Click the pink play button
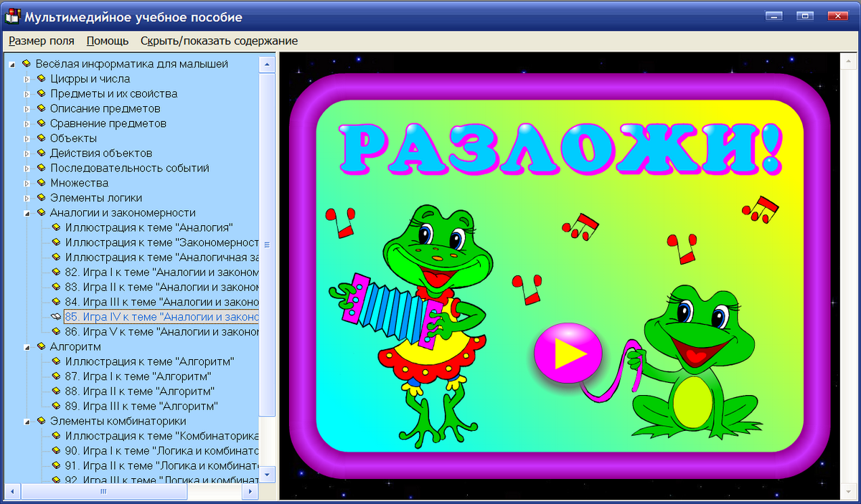Screen dimensions: 861x504 (x=569, y=353)
